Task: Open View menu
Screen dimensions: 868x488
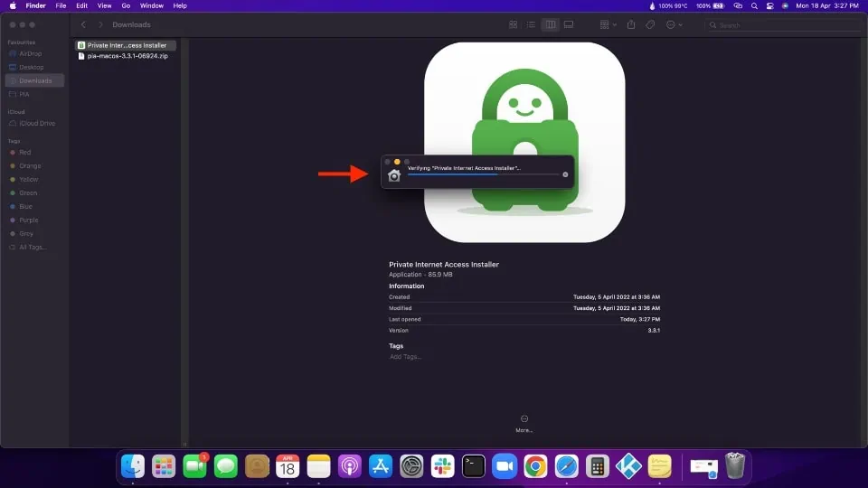Action: click(x=104, y=5)
